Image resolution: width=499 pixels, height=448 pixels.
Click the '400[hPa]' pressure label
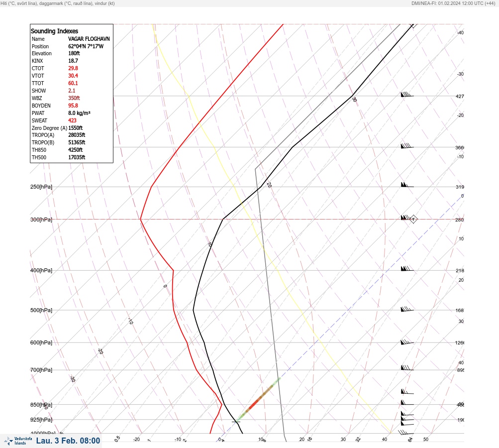[x=41, y=270]
